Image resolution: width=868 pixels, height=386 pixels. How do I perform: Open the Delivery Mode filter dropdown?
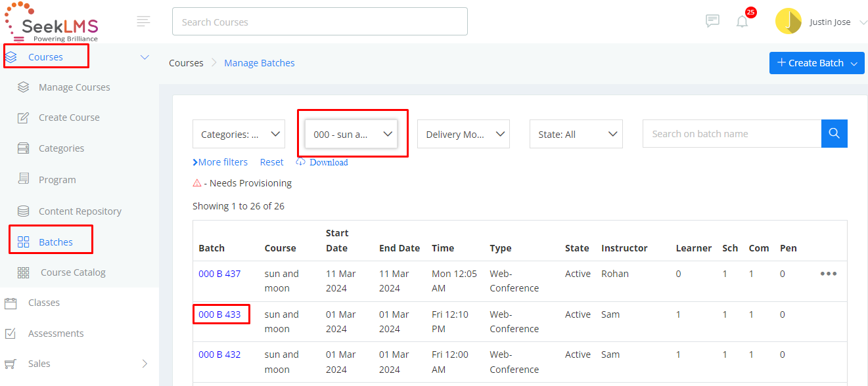(x=463, y=134)
